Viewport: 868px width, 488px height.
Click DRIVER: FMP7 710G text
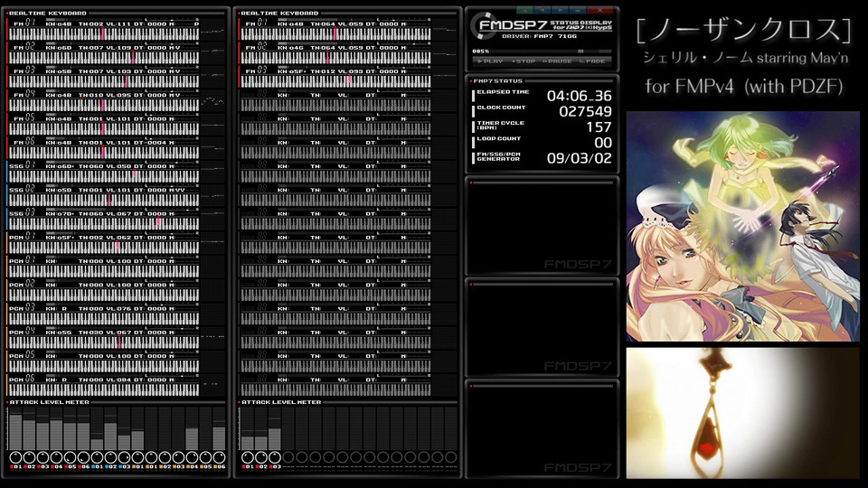[x=539, y=36]
